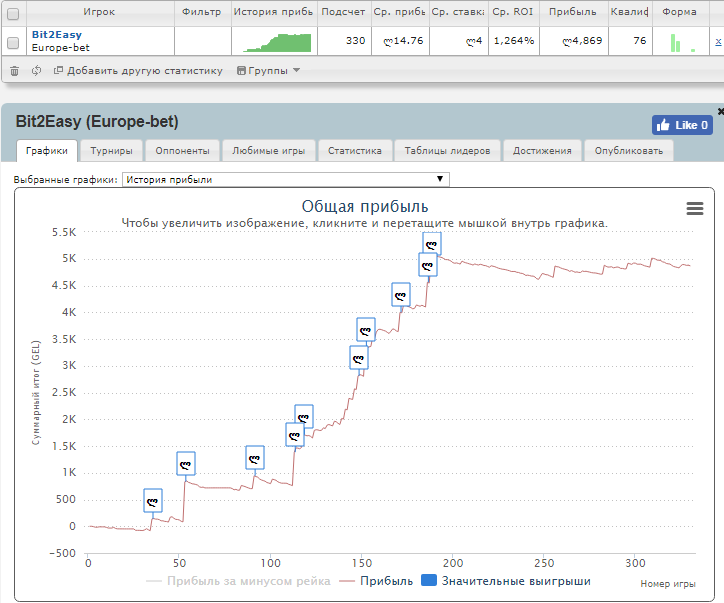Open chart hamburger menu icon

click(695, 209)
